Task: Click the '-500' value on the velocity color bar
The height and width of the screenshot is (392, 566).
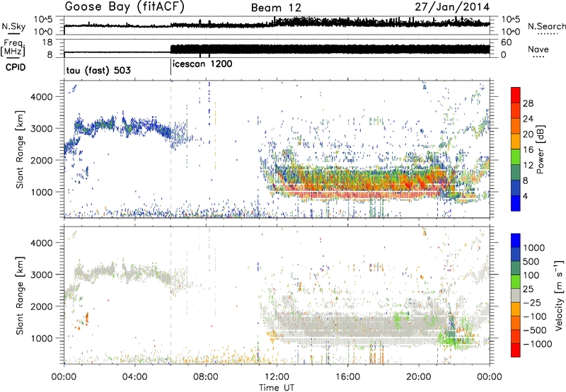Action: (535, 330)
